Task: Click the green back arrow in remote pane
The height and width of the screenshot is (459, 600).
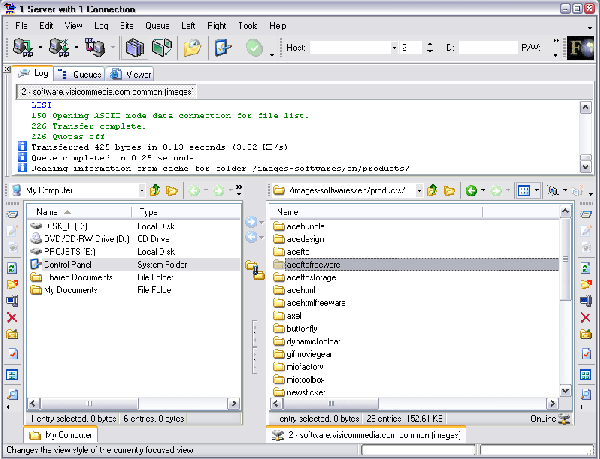Action: (x=470, y=190)
